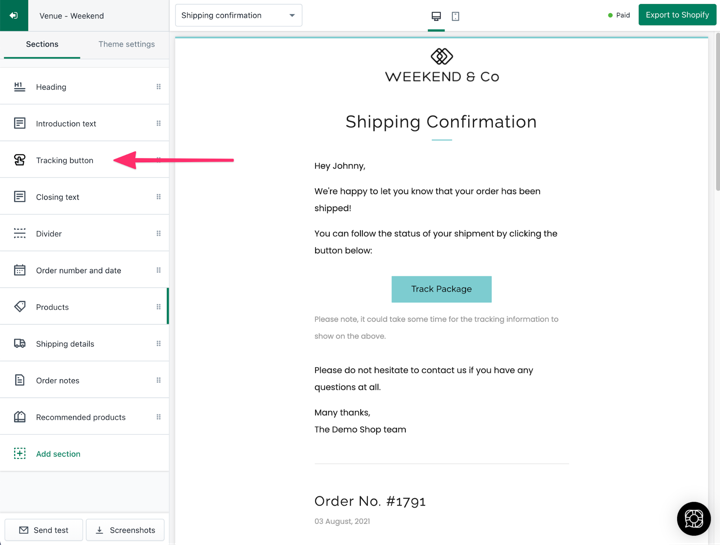Viewport: 720px width, 545px height.
Task: Click Export to Shopify button
Action: pyautogui.click(x=677, y=15)
